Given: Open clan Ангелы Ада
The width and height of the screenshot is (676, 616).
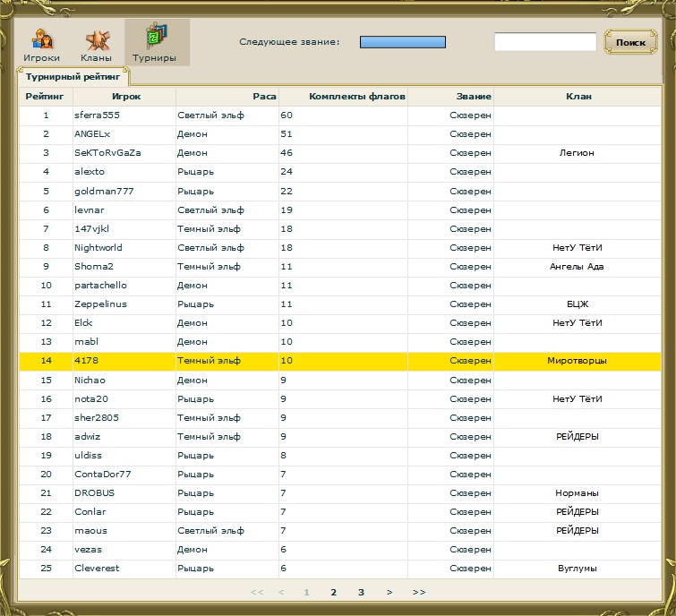Looking at the screenshot, I should pyautogui.click(x=577, y=267).
